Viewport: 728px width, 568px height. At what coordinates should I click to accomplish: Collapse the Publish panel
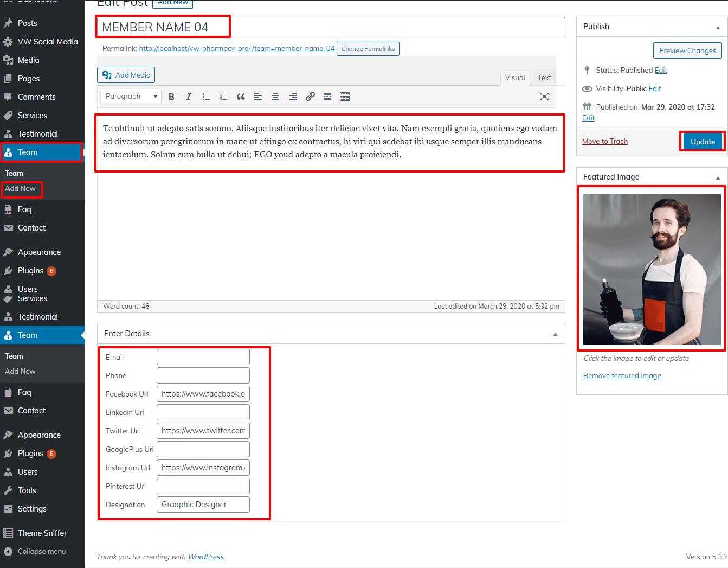[718, 27]
